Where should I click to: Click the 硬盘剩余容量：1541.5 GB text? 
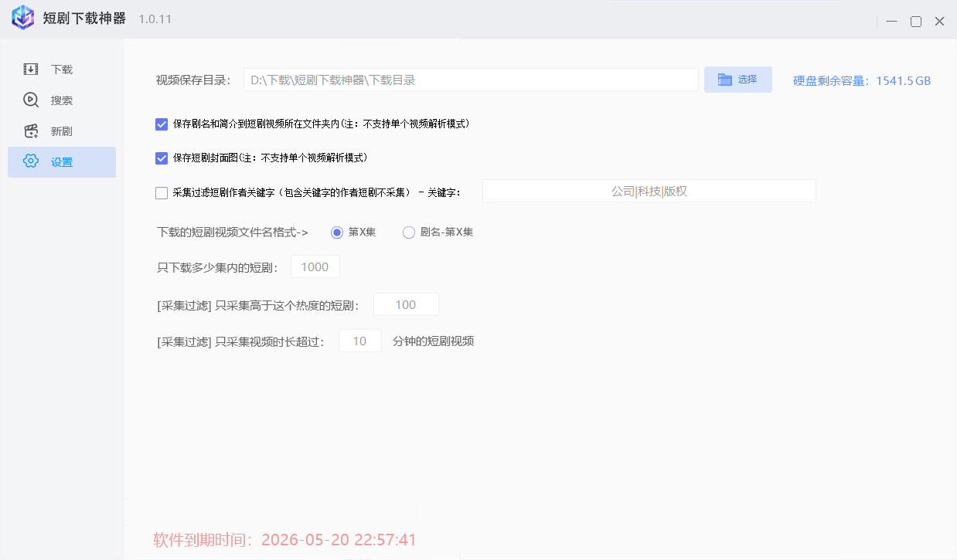(862, 80)
